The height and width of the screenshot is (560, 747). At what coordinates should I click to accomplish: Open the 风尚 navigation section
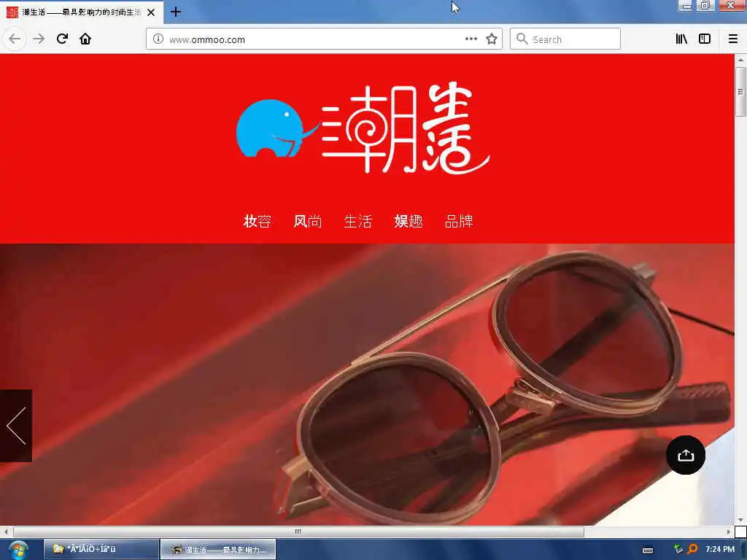pyautogui.click(x=308, y=222)
